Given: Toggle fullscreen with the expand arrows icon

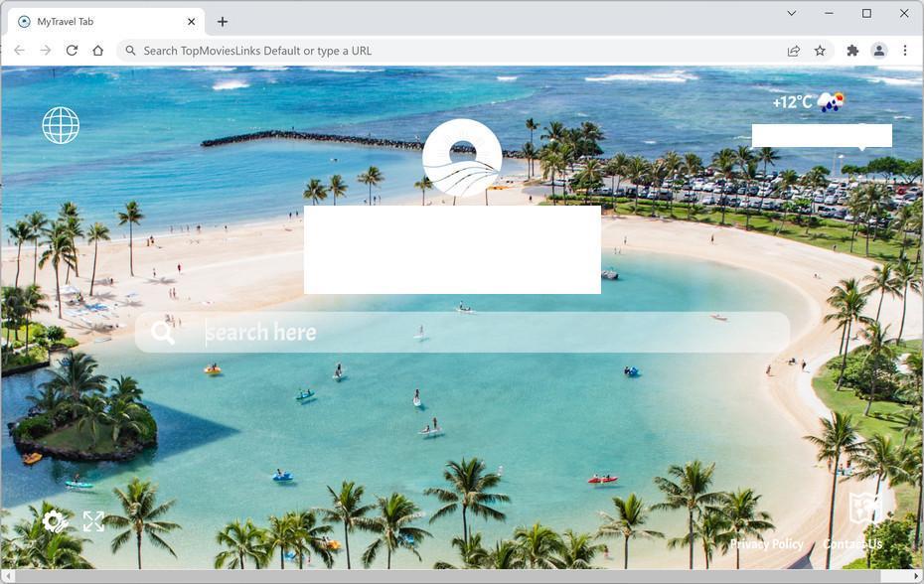Looking at the screenshot, I should (x=93, y=521).
